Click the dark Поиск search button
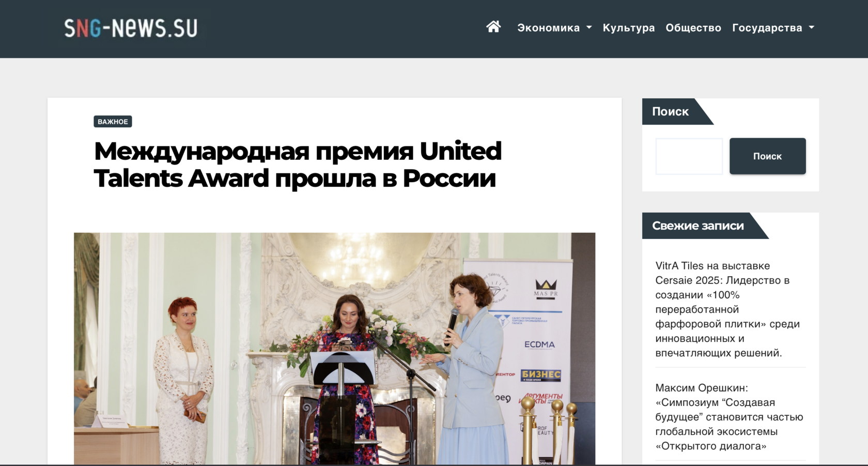The height and width of the screenshot is (466, 868). [767, 156]
